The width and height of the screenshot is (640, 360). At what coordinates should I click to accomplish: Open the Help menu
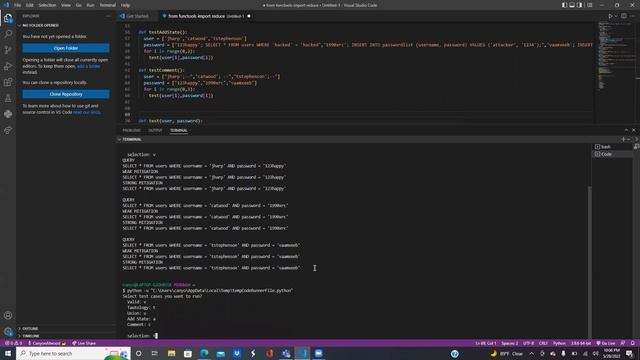(x=125, y=5)
